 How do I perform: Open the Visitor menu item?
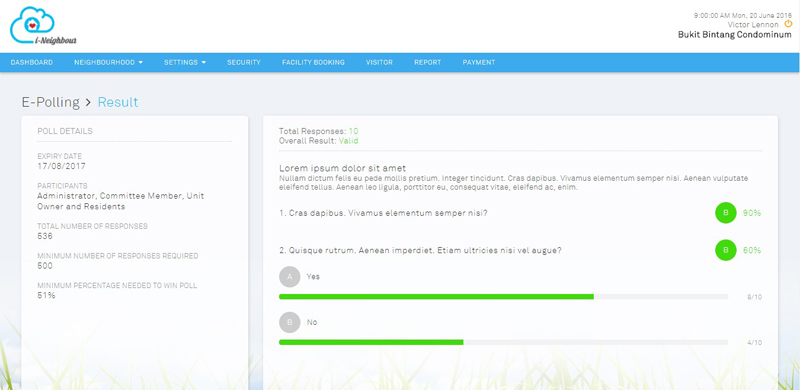(x=379, y=62)
